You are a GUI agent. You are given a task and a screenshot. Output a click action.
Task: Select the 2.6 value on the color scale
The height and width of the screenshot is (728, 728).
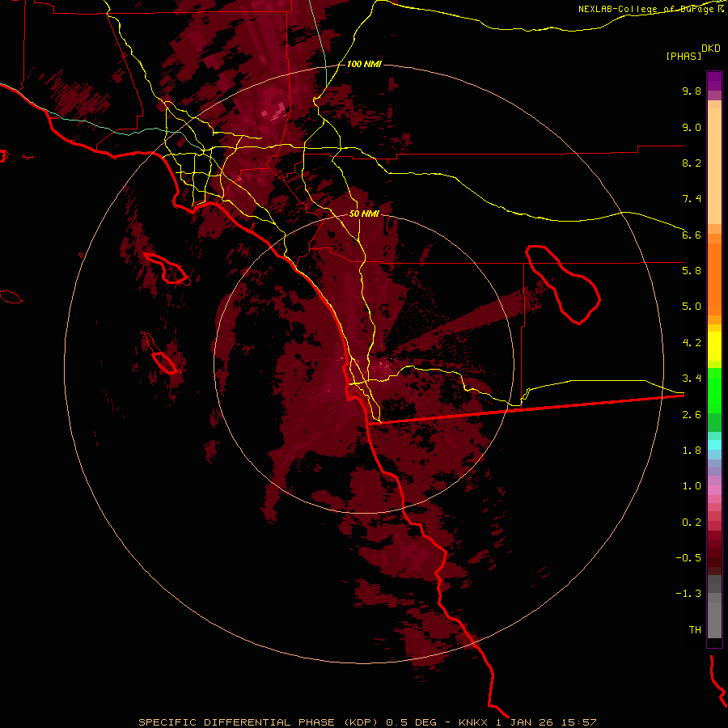coord(692,414)
